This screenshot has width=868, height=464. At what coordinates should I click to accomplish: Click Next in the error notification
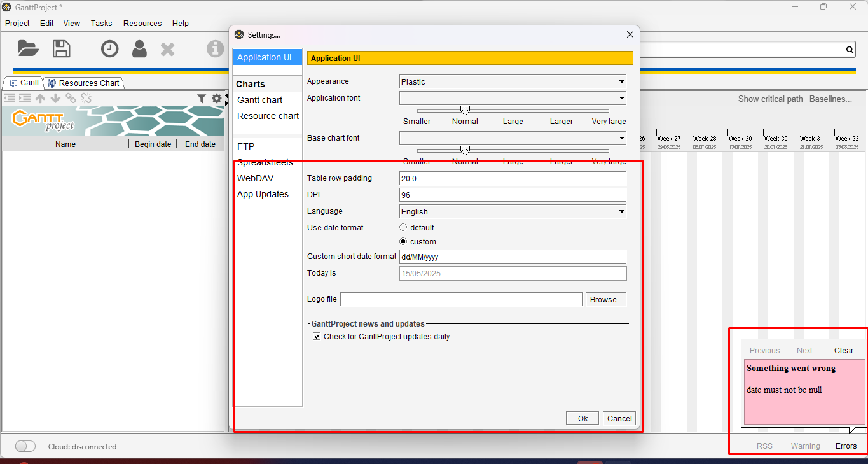tap(804, 350)
